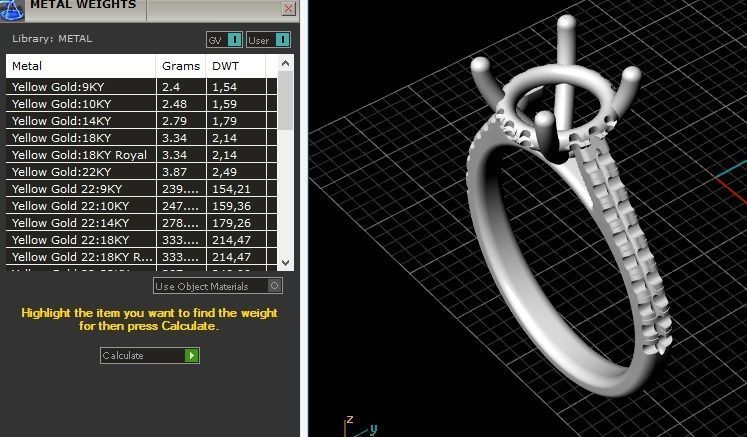
Task: Click the Metal column header
Action: (81, 66)
